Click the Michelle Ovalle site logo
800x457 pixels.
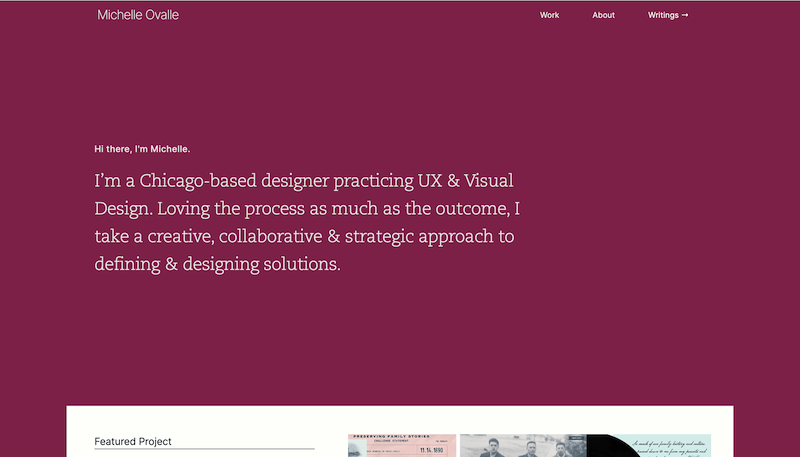pyautogui.click(x=138, y=15)
